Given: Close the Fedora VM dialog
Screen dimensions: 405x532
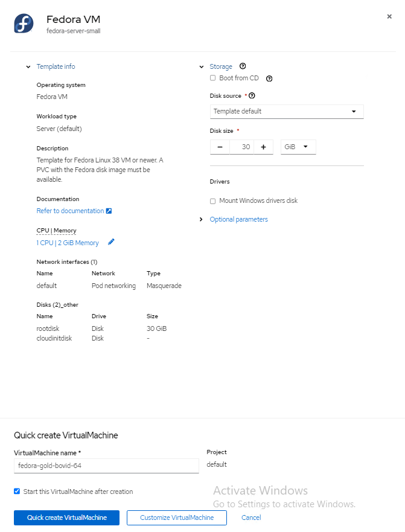Looking at the screenshot, I should (389, 17).
